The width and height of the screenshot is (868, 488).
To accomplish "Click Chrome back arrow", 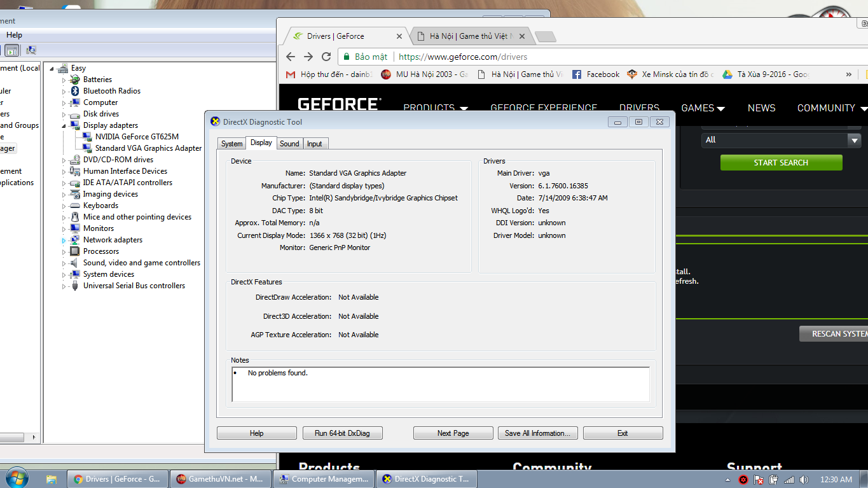I will click(x=291, y=57).
